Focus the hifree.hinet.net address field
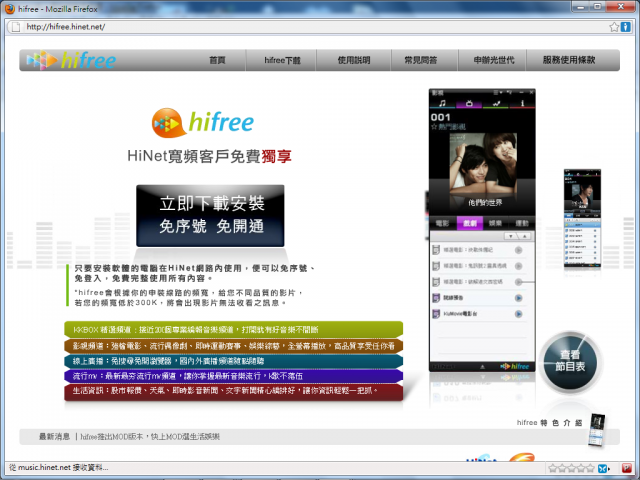Viewport: 640px width, 480px height. (x=314, y=27)
